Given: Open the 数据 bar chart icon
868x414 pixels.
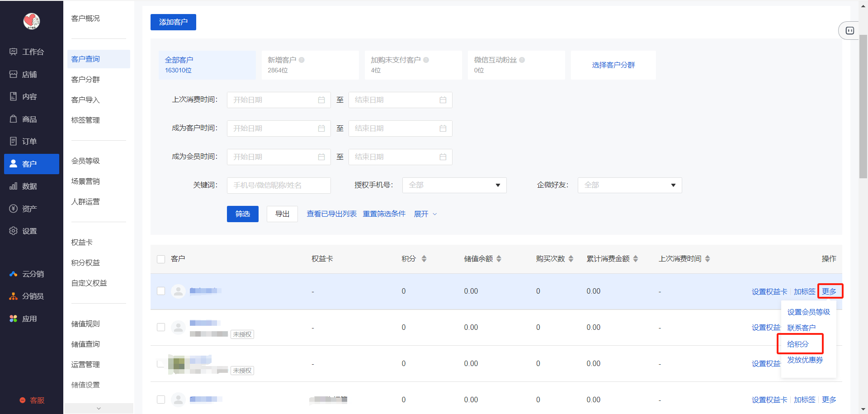Looking at the screenshot, I should point(14,186).
